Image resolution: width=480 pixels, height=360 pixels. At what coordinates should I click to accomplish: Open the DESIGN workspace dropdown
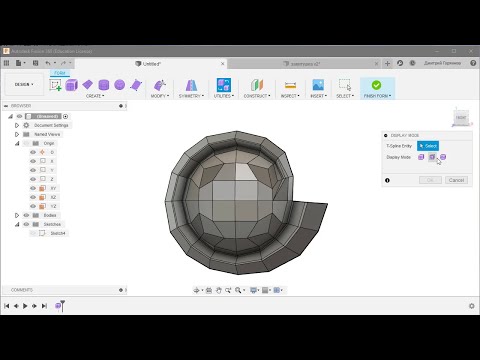[x=24, y=85]
